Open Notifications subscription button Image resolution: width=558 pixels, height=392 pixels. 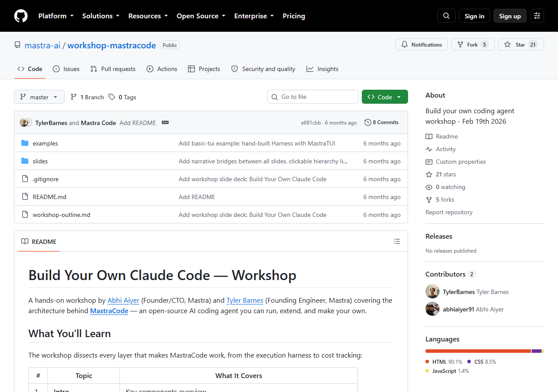click(x=422, y=44)
